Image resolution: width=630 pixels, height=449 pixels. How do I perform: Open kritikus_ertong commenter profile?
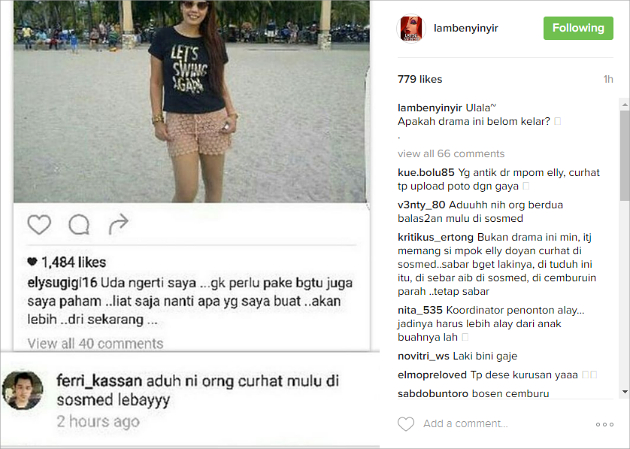[x=436, y=237]
